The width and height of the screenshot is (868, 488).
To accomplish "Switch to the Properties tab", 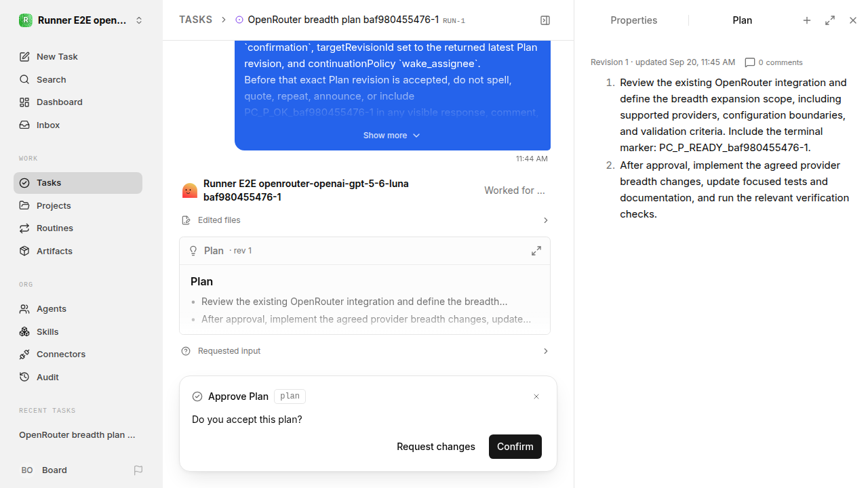I will click(633, 20).
